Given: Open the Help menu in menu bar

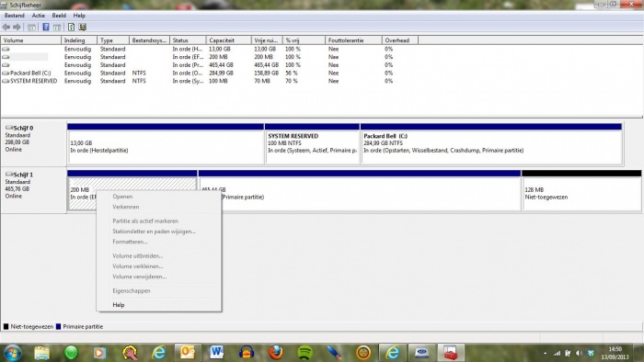Looking at the screenshot, I should (x=79, y=16).
